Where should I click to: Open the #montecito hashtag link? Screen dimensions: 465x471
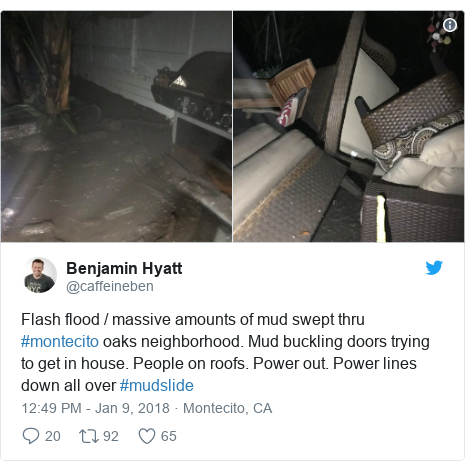[60, 342]
